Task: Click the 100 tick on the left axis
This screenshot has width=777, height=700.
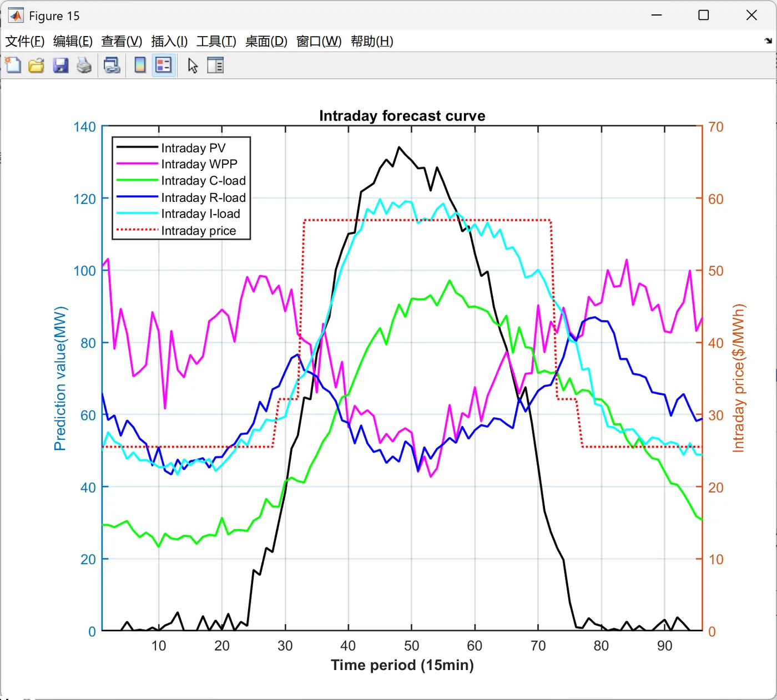Action: [x=84, y=271]
